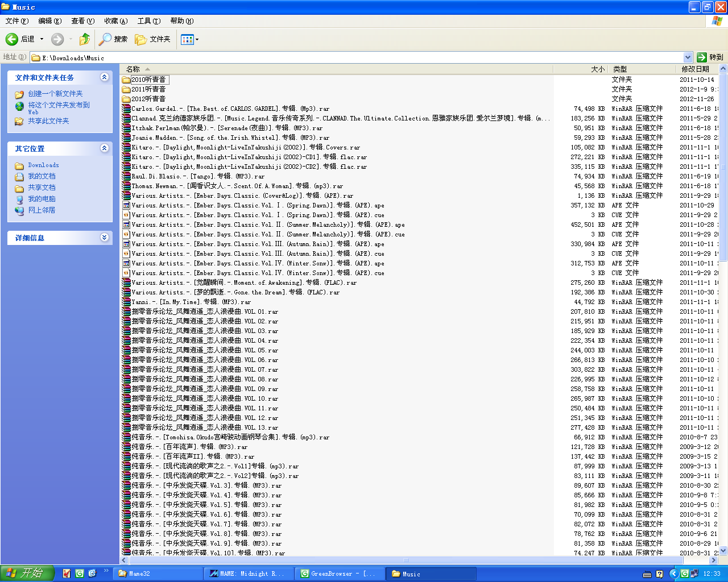Click the 我的电脑 link
Image resolution: width=728 pixels, height=582 pixels.
tap(42, 199)
